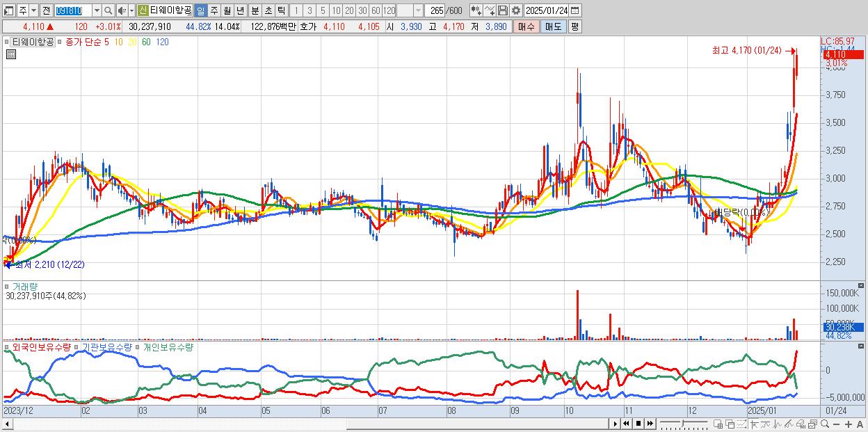
Task: Fast-forward chart replay
Action: [650, 424]
